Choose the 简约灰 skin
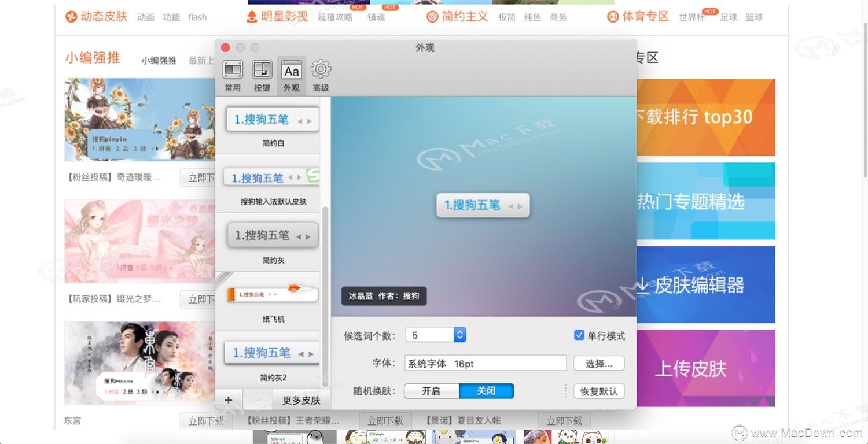 [x=273, y=242]
